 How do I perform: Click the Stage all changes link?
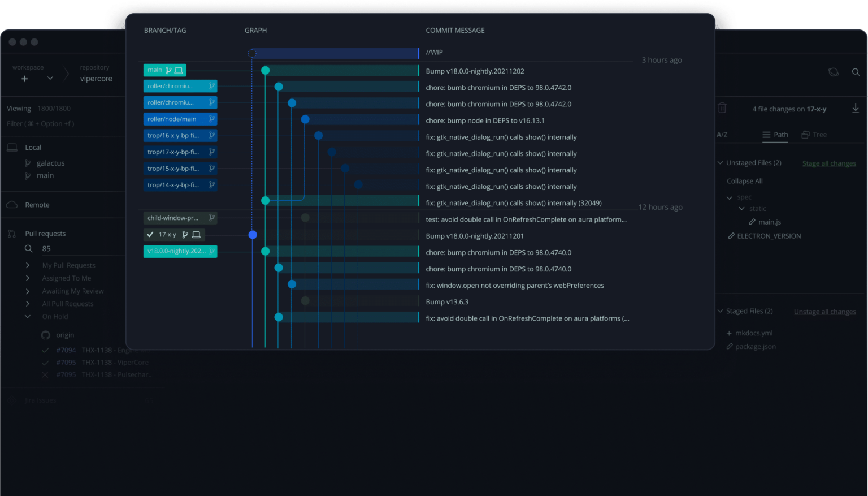[828, 163]
